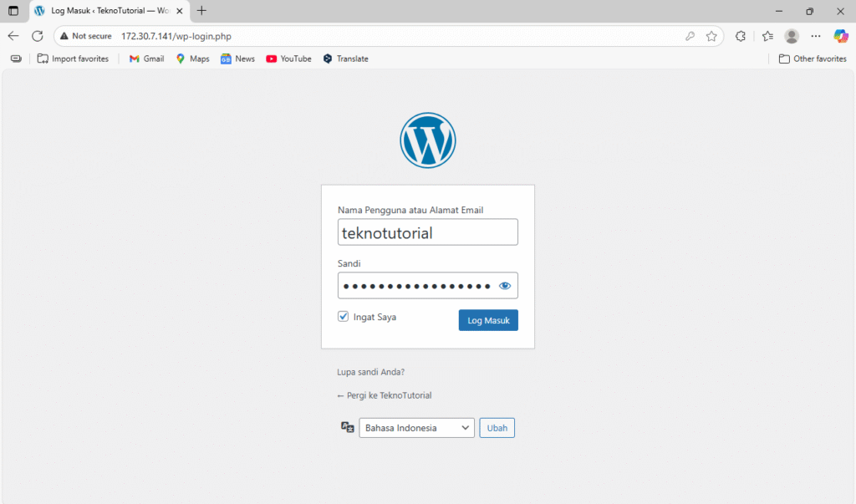Select the Log Masuk TeknoTutorial tab
The image size is (856, 504).
click(x=110, y=11)
